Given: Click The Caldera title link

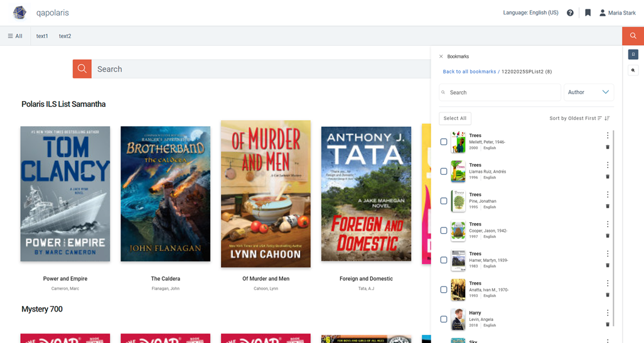Looking at the screenshot, I should [166, 279].
